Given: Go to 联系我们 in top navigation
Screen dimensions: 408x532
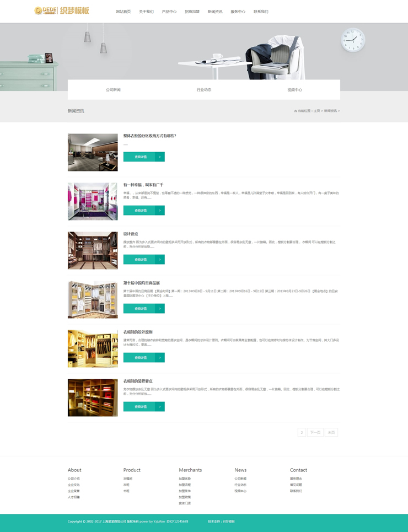Looking at the screenshot, I should 261,12.
